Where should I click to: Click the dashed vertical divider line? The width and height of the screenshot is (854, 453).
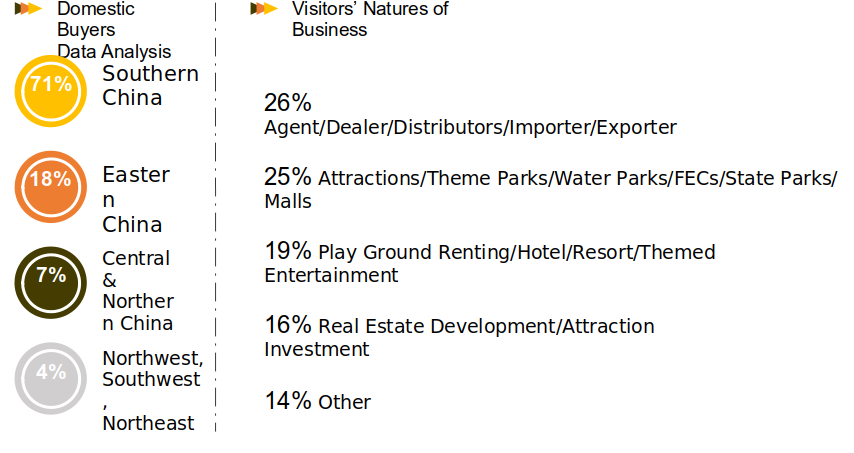point(216,217)
